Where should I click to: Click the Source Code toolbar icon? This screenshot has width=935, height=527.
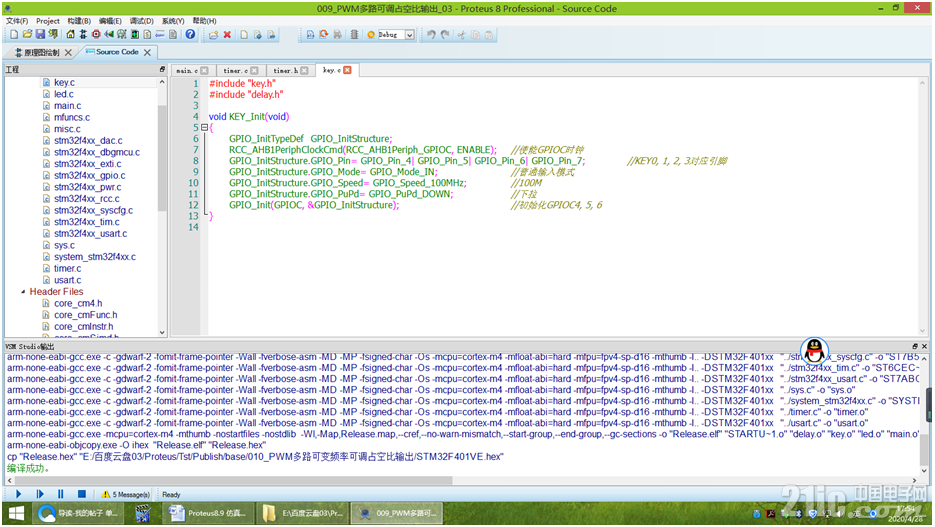[160, 35]
